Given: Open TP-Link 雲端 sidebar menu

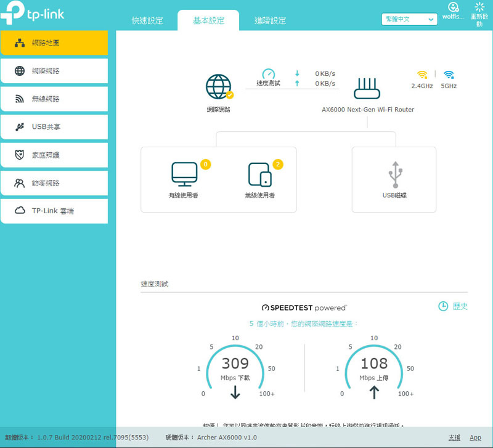Looking at the screenshot, I should tap(54, 211).
